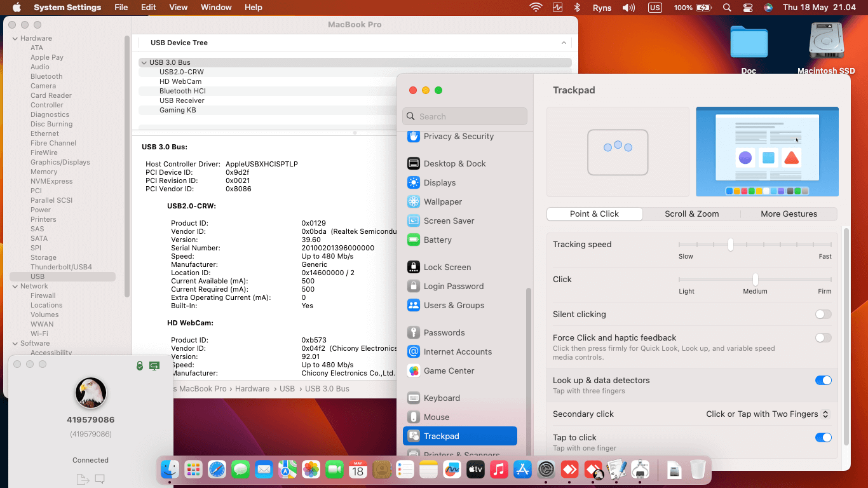This screenshot has width=868, height=488.
Task: Click the System Settings search field
Action: click(465, 116)
